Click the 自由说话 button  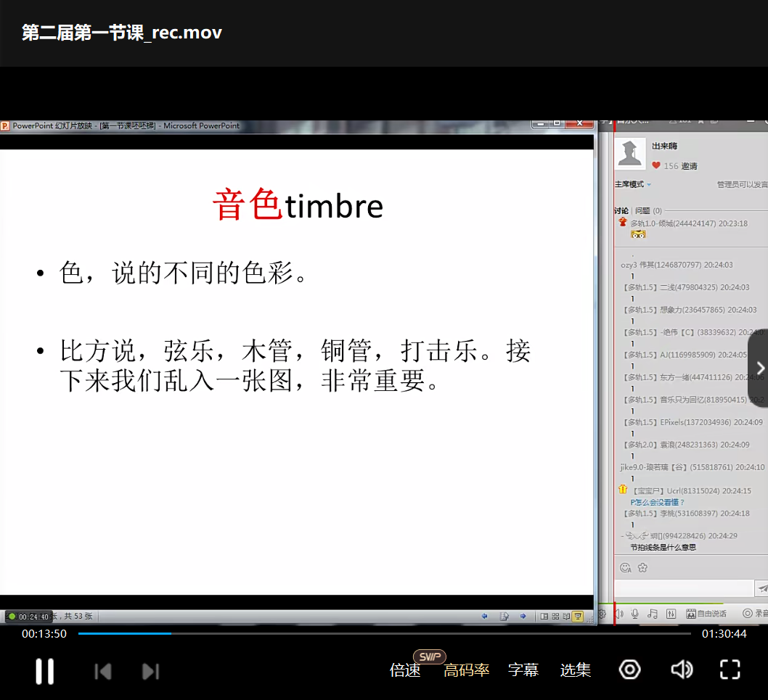point(706,614)
